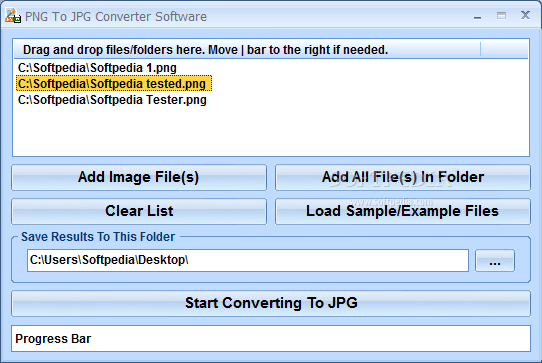Start Converting To JPG
Viewport: 542px width, 363px height.
pyautogui.click(x=271, y=303)
